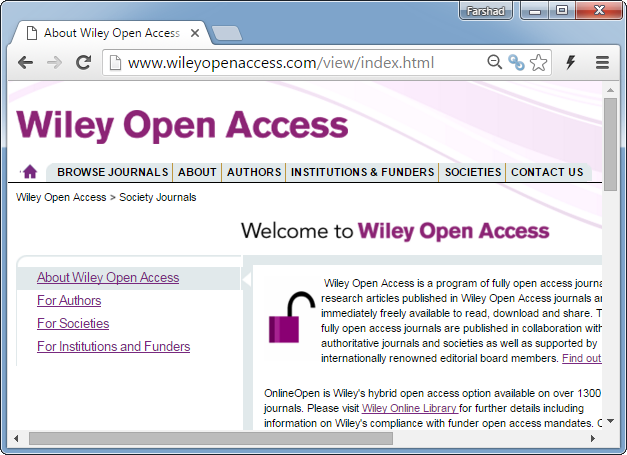The width and height of the screenshot is (627, 455).
Task: Click the blue chain link extension icon
Action: [516, 62]
